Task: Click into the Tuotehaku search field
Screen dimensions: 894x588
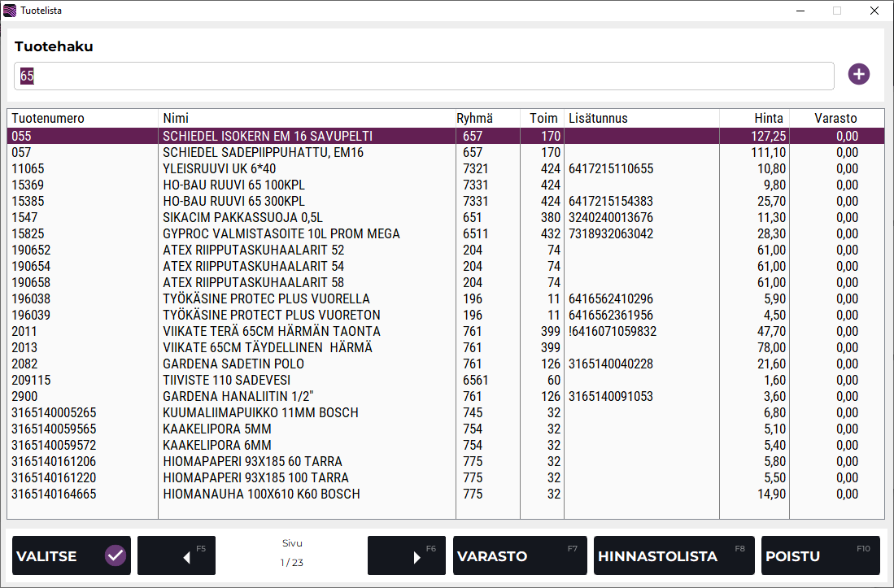Action: coord(423,76)
